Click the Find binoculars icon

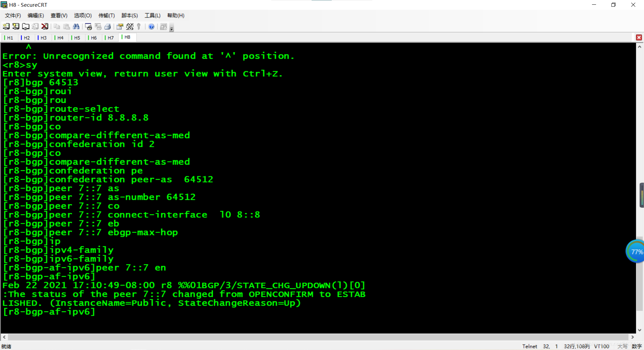(x=76, y=27)
